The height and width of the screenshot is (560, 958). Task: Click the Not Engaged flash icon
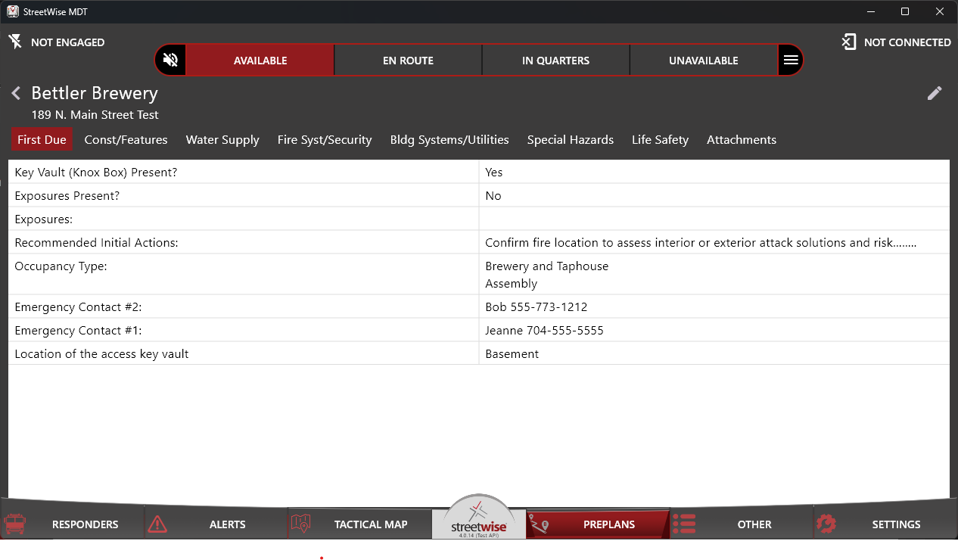coord(15,42)
